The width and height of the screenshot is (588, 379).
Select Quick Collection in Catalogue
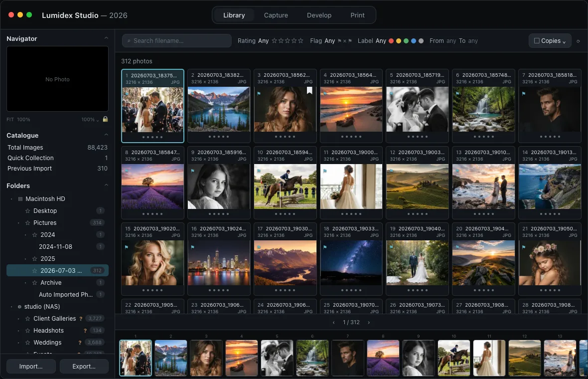click(57, 158)
